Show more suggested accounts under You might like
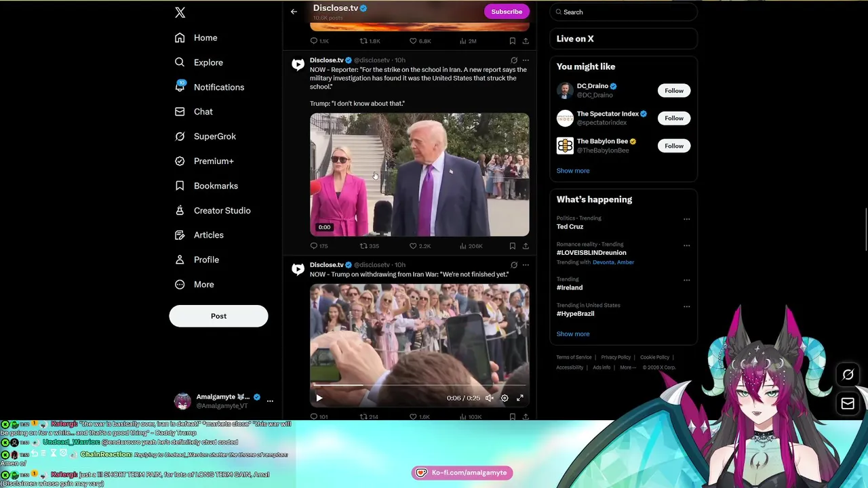This screenshot has height=488, width=868. tap(573, 171)
